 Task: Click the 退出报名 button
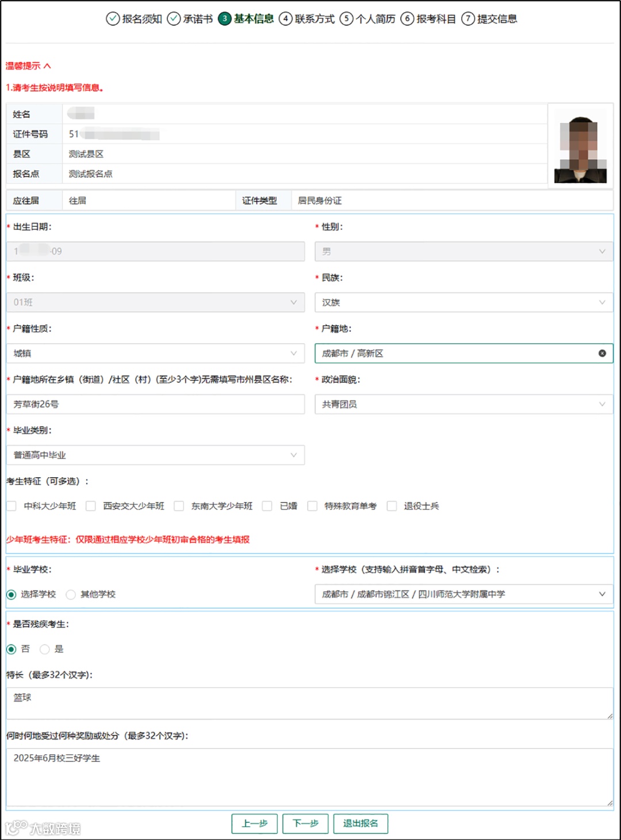click(x=361, y=823)
